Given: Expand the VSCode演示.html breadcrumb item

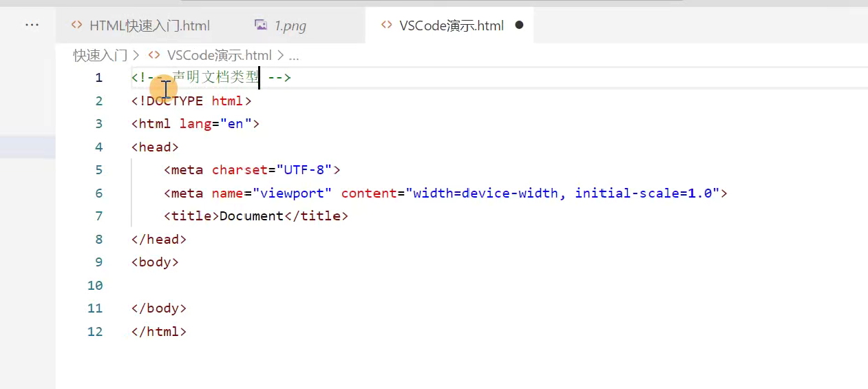Looking at the screenshot, I should pyautogui.click(x=219, y=55).
